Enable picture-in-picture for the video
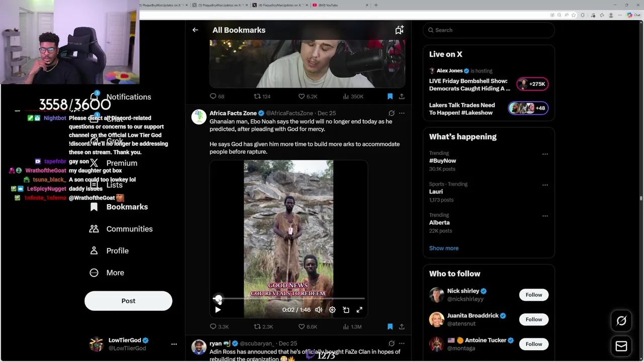 point(346,310)
